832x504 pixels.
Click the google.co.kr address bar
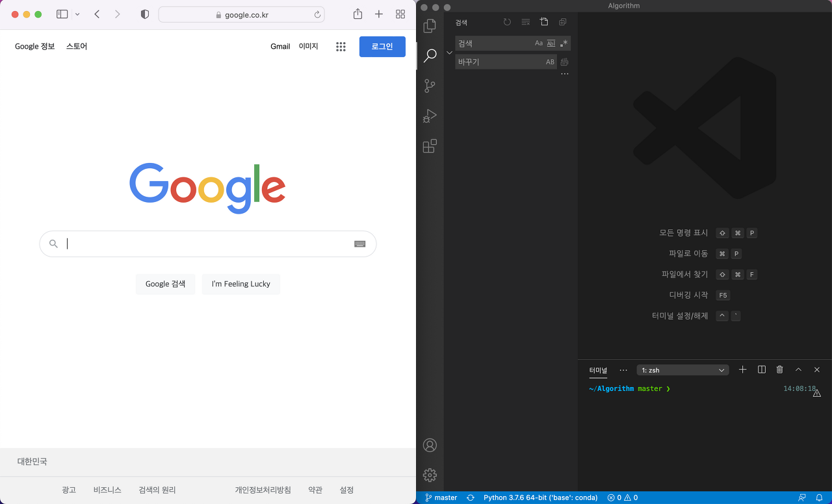coord(242,14)
